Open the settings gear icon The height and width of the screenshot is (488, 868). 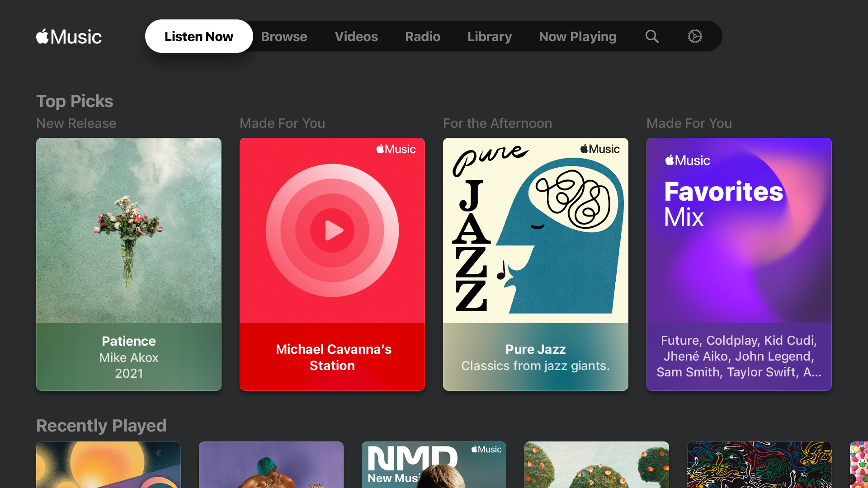coord(695,36)
